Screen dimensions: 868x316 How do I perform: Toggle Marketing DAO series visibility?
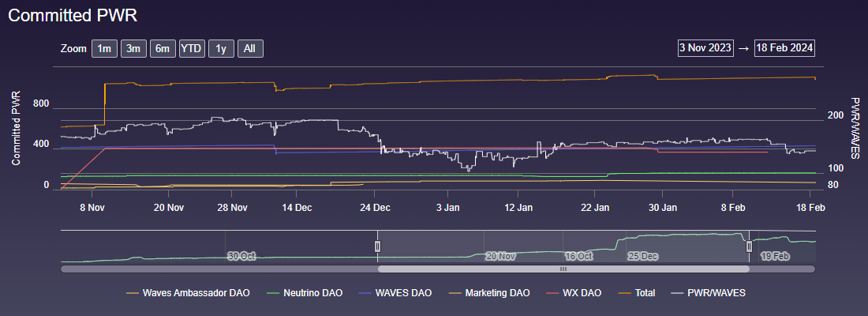pyautogui.click(x=488, y=292)
